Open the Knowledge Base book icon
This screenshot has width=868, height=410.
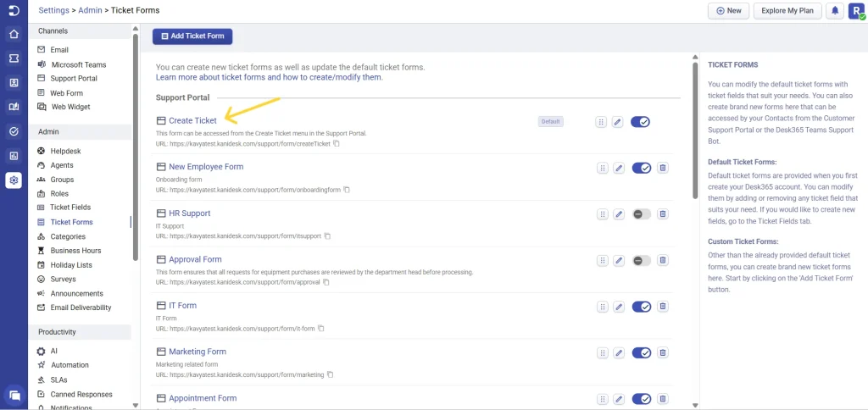click(14, 108)
